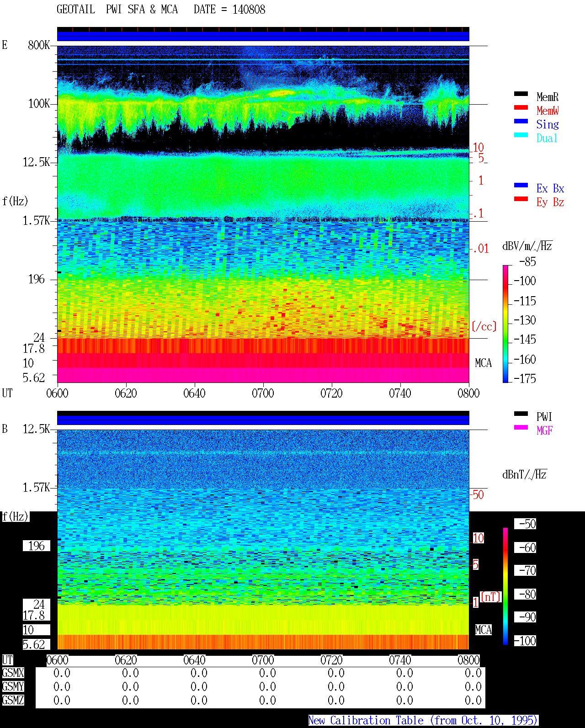
Task: Click the MGF legend label text
Action: (544, 430)
